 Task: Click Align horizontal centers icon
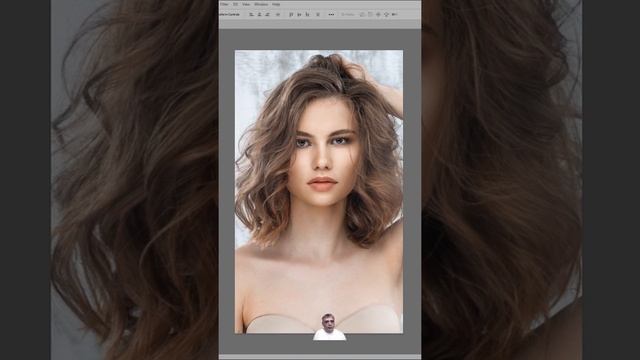(259, 14)
